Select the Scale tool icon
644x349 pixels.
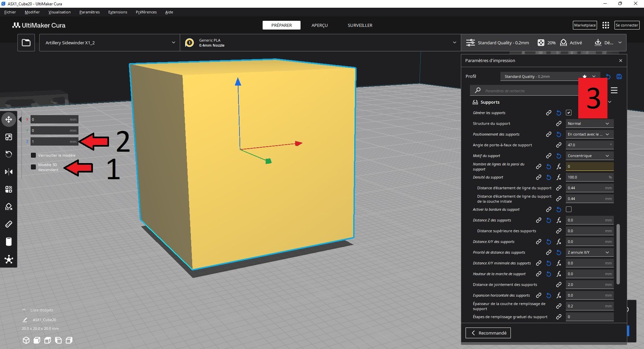pyautogui.click(x=9, y=137)
